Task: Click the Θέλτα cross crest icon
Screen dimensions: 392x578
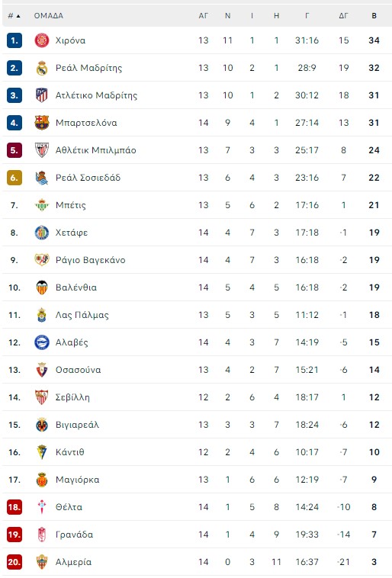Action: [x=42, y=507]
